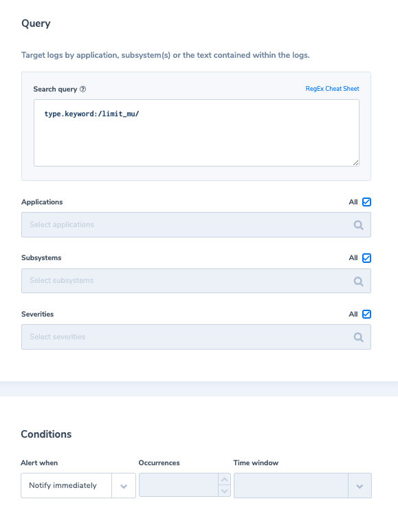Open the RegEx Cheat Sheet link

click(332, 89)
